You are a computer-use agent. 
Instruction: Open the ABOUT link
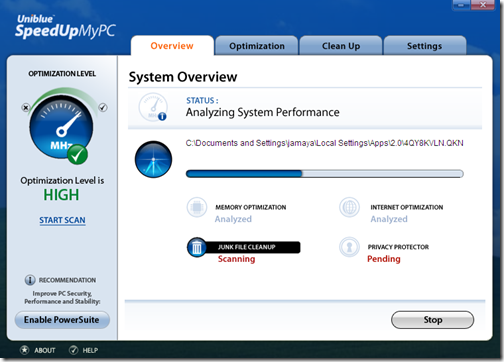click(x=45, y=350)
